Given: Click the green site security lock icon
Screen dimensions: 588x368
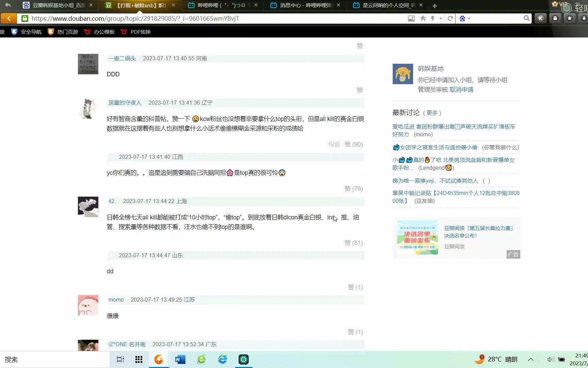Looking at the screenshot, I should (x=24, y=18).
